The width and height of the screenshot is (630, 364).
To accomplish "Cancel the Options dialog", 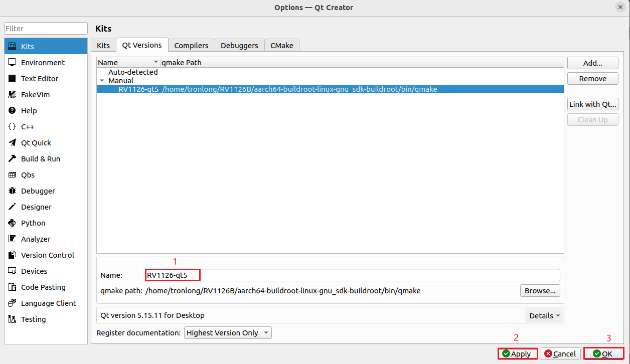I will coord(561,354).
